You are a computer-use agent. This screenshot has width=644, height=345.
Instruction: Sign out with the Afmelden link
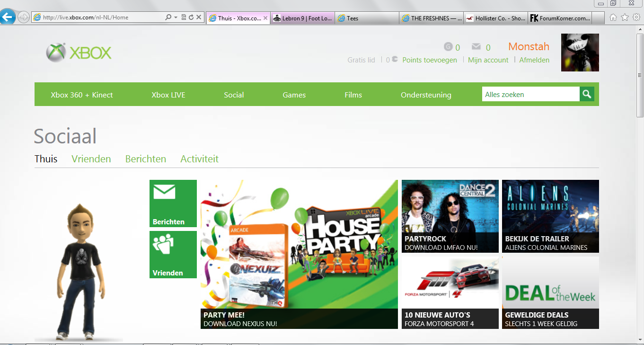[534, 60]
